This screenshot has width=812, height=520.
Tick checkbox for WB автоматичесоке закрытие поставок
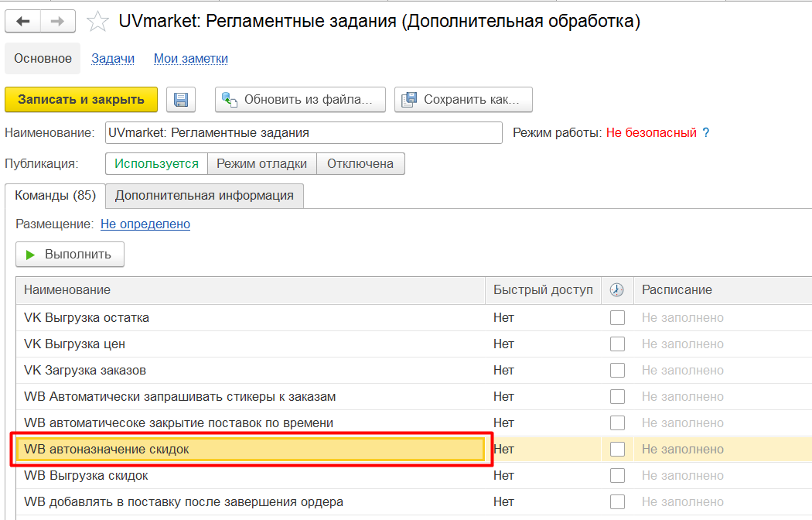617,423
